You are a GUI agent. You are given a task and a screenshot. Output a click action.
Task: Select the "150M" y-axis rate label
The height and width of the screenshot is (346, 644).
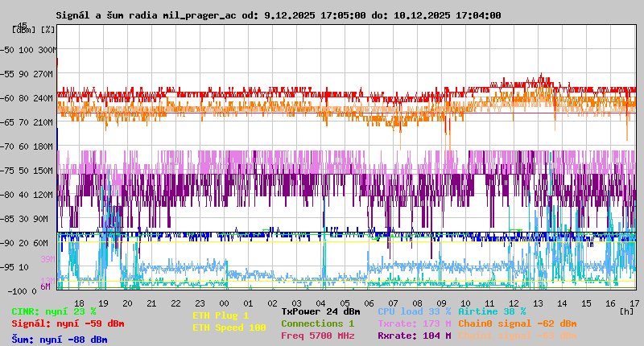pyautogui.click(x=45, y=171)
